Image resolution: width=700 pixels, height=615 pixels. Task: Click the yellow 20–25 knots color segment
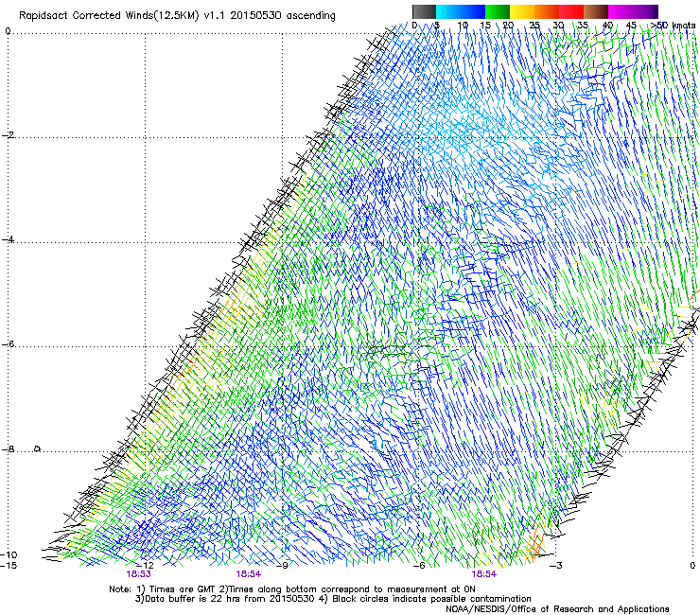tap(522, 11)
